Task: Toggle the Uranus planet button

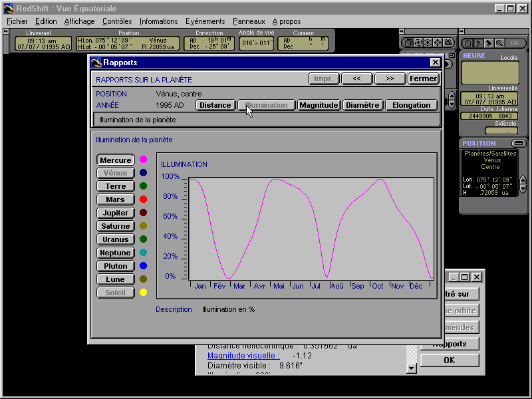Action: click(x=115, y=239)
